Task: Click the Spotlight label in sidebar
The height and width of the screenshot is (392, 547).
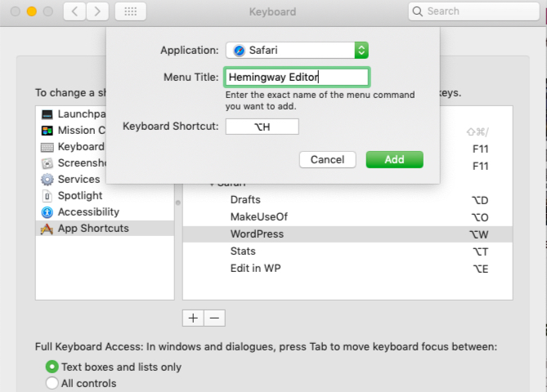Action: click(x=80, y=195)
